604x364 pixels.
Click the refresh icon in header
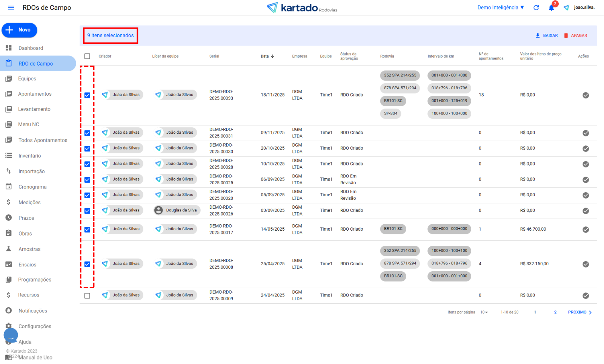tap(536, 8)
